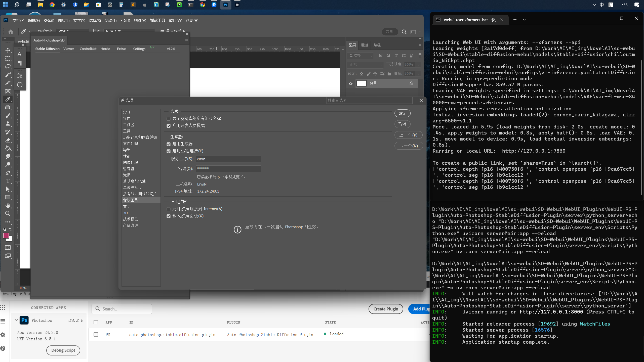Open the 正常 blend mode dropdown
Image resolution: width=644 pixels, height=362 pixels.
pos(366,65)
